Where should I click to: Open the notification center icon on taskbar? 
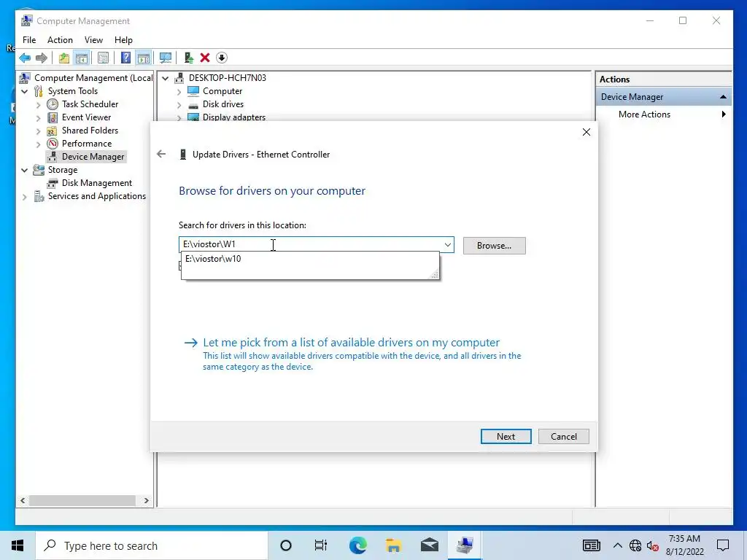pos(723,545)
